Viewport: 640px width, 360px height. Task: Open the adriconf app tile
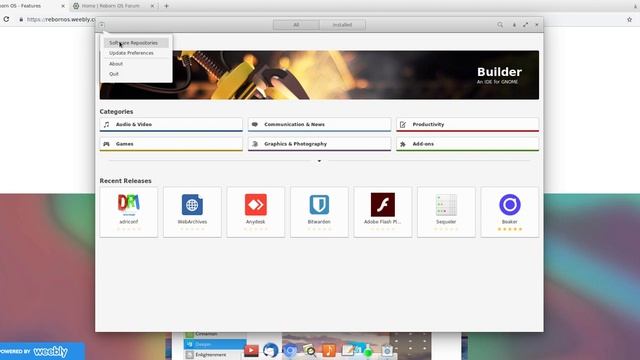[x=129, y=212]
